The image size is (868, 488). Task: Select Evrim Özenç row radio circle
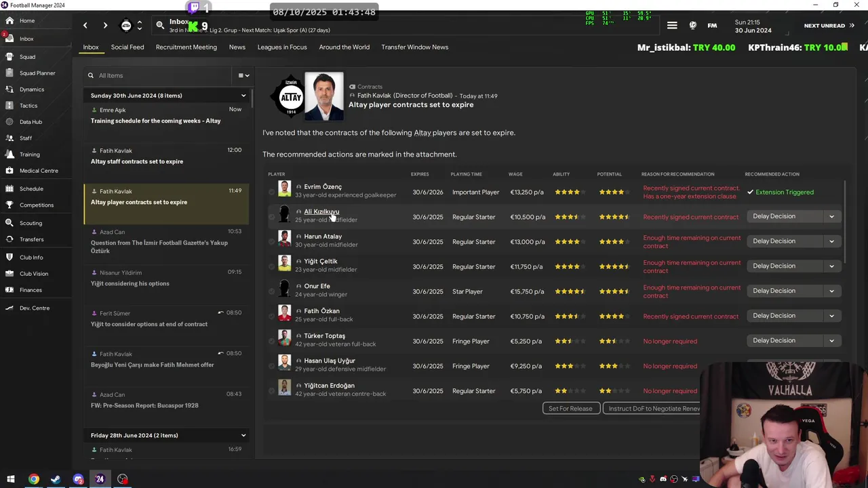272,192
